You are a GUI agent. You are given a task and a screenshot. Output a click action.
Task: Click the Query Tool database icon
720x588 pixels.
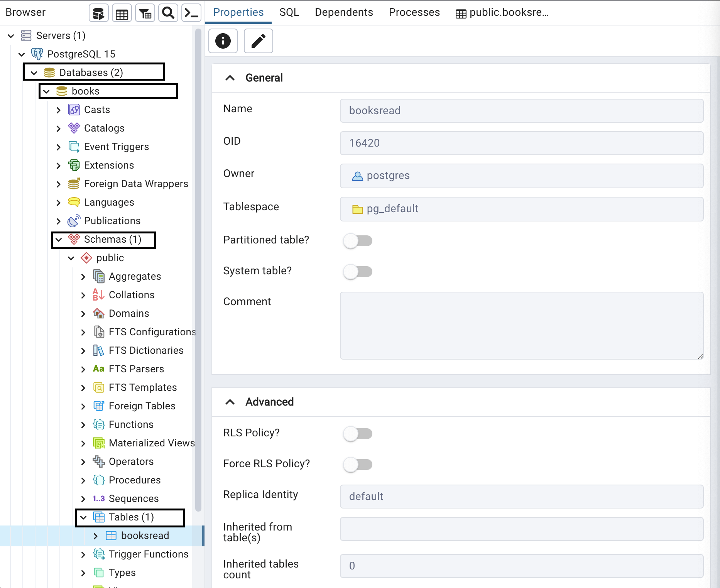click(98, 14)
